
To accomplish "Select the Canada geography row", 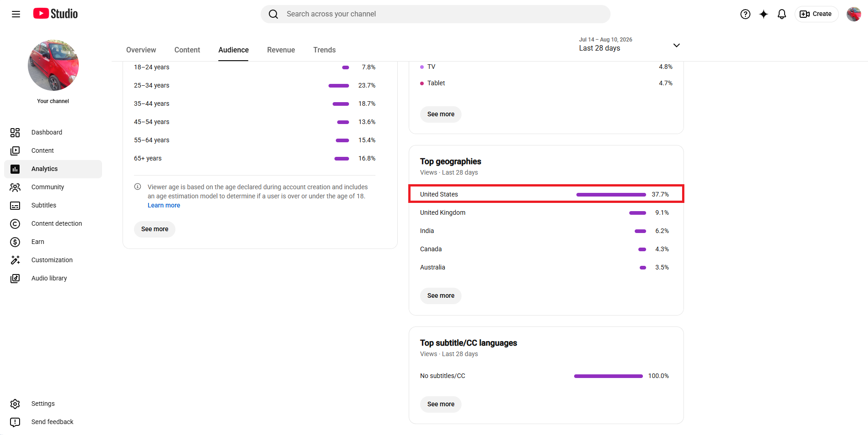I will (544, 249).
